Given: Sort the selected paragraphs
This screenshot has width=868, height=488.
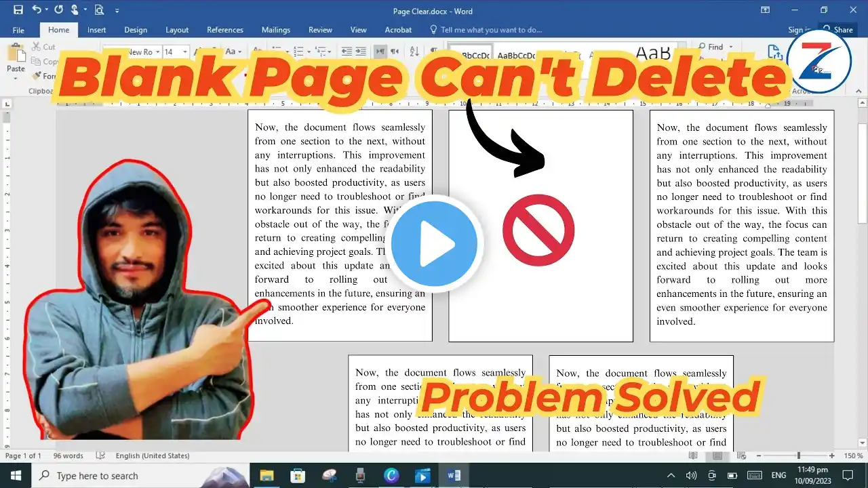Looking at the screenshot, I should (415, 52).
